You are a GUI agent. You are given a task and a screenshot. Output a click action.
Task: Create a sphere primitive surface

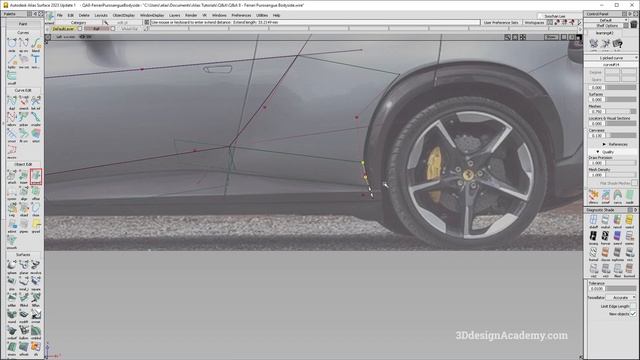pyautogui.click(x=12, y=267)
